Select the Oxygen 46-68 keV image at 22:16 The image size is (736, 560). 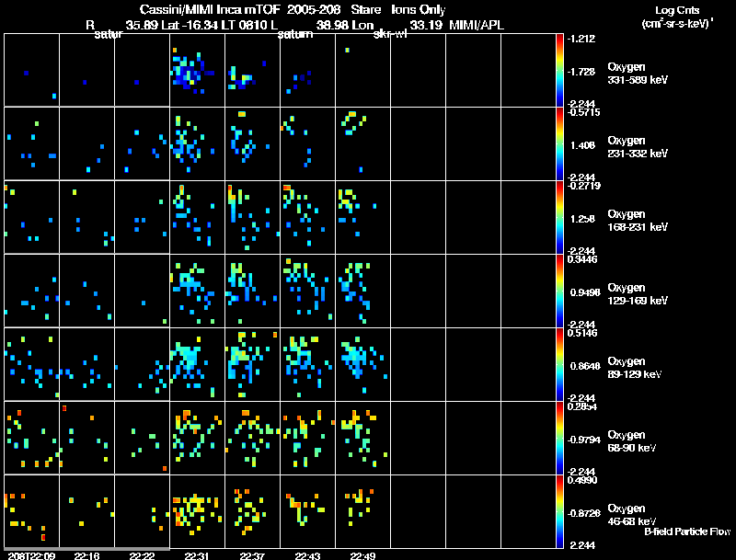tap(86, 511)
